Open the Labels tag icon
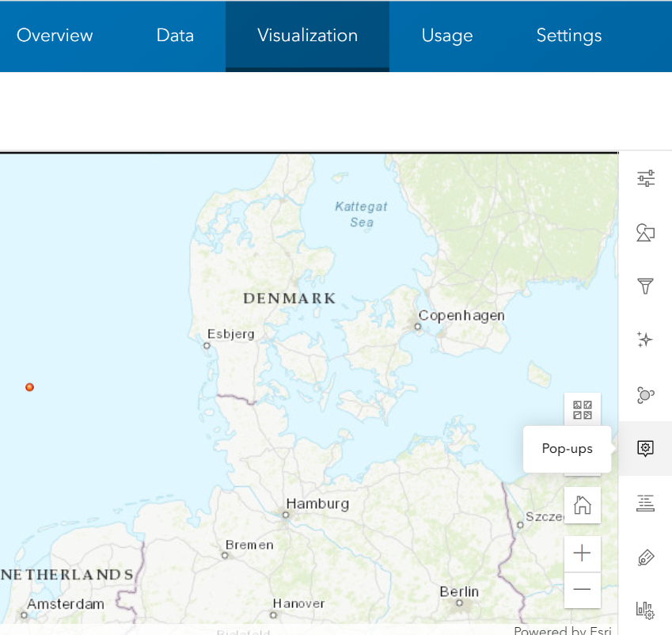 [x=645, y=557]
